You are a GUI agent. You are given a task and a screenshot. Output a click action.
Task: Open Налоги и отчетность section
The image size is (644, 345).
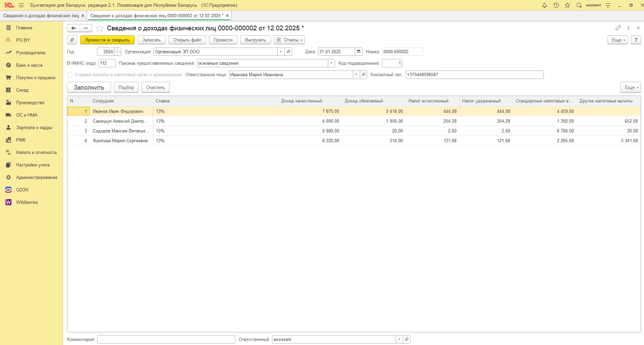(x=36, y=153)
